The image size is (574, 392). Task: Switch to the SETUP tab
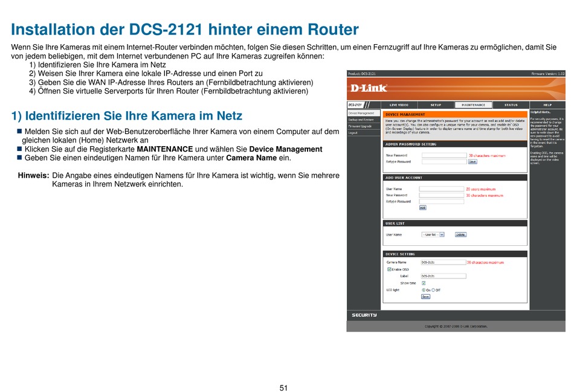pos(436,105)
